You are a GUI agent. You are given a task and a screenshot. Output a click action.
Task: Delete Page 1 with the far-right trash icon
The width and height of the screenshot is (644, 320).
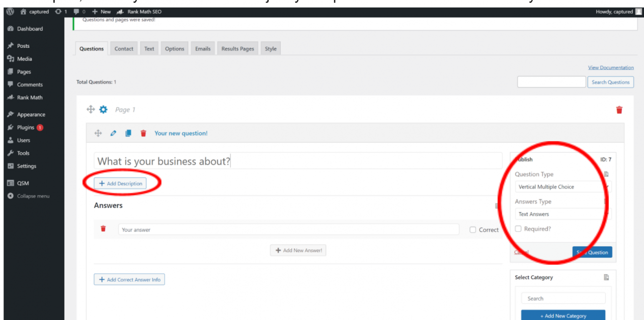coord(619,109)
